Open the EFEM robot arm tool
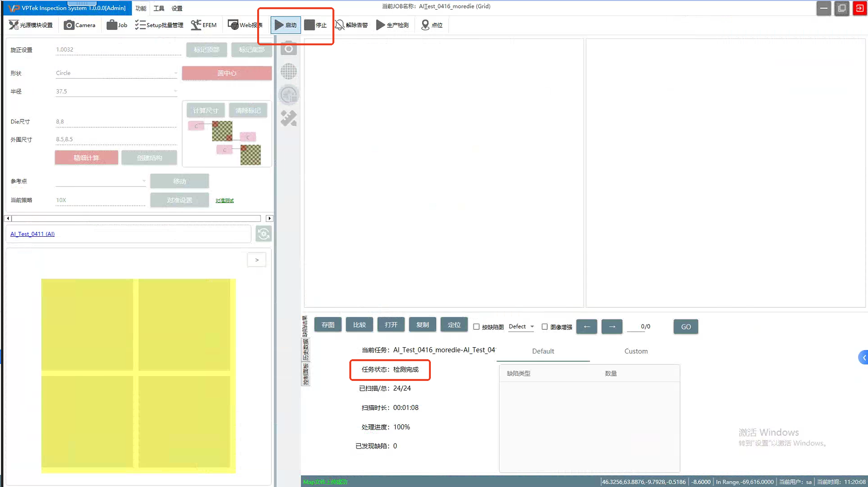 point(204,25)
